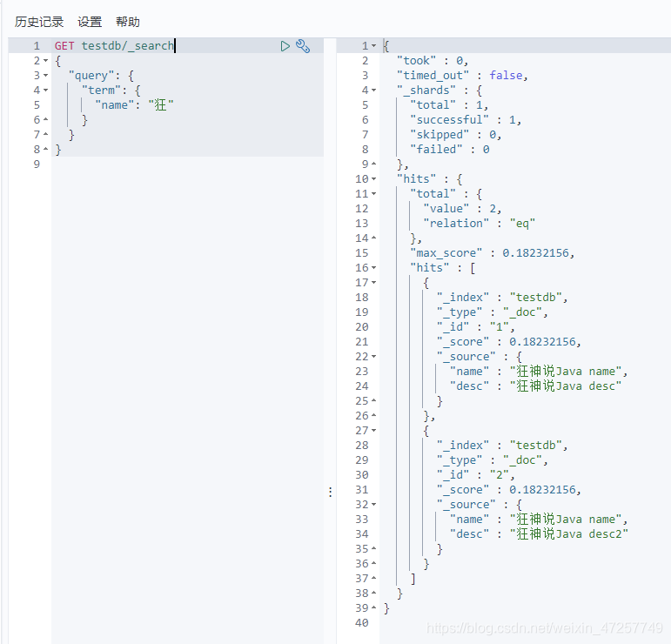The width and height of the screenshot is (671, 644).
Task: Click the "took" : 0 response line
Action: tap(433, 61)
